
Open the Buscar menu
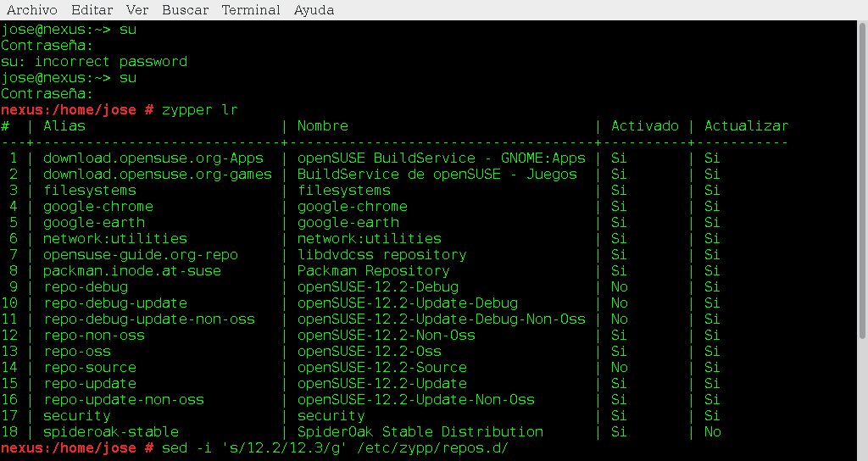pyautogui.click(x=185, y=10)
